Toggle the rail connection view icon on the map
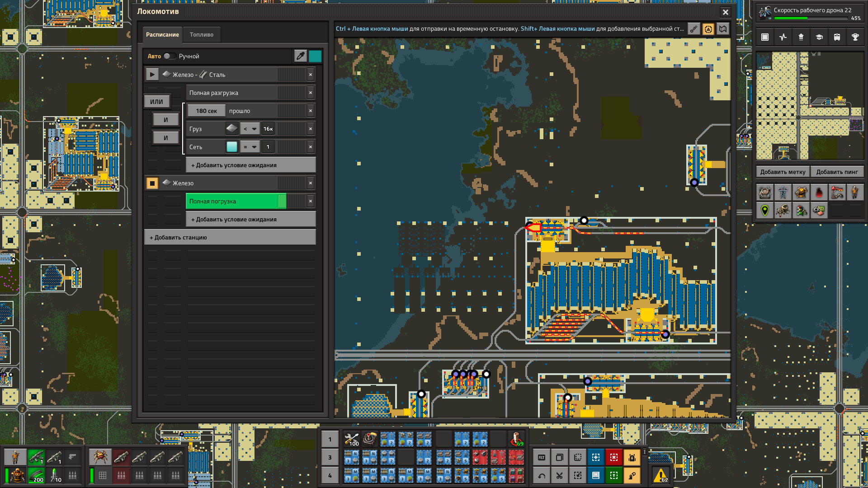Viewport: 868px width, 488px height. (693, 29)
